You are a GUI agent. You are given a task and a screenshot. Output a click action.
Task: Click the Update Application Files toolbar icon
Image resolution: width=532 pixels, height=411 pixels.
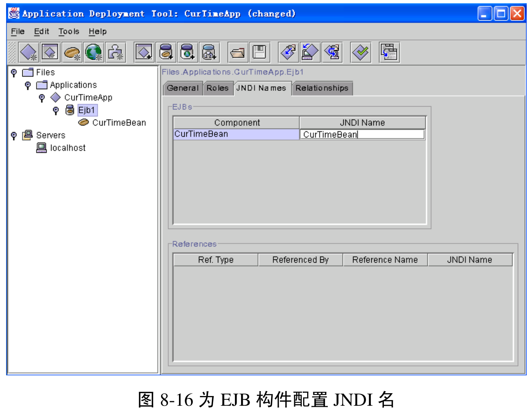289,52
